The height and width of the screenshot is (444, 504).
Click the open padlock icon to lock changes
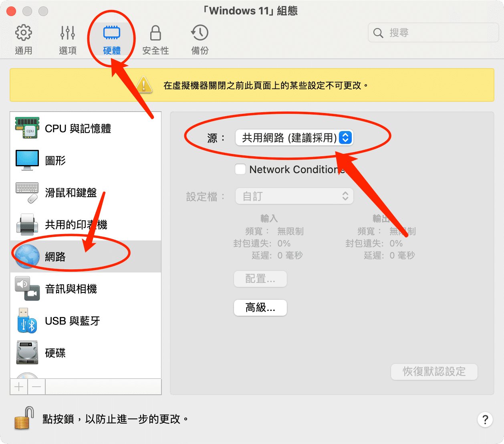click(x=24, y=418)
